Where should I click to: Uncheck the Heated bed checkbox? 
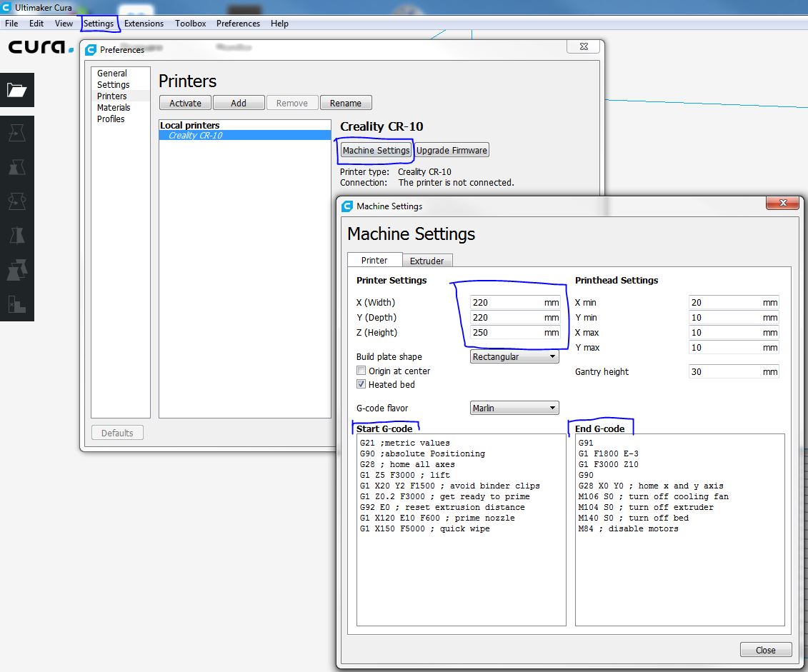pyautogui.click(x=361, y=384)
